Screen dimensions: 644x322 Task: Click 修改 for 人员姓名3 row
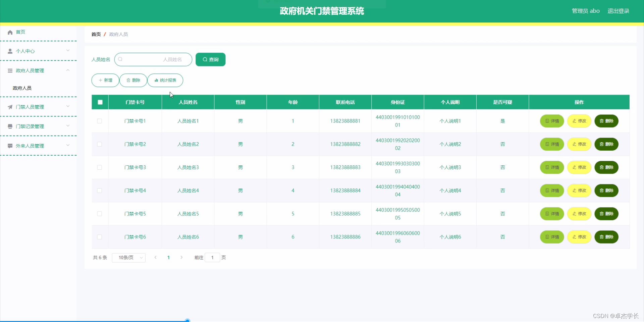coord(579,167)
